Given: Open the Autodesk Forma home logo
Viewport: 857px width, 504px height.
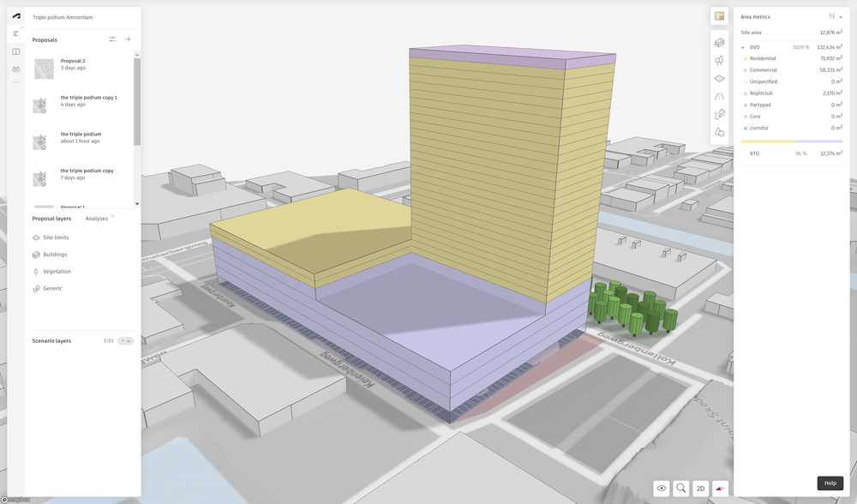Looking at the screenshot, I should (x=16, y=16).
